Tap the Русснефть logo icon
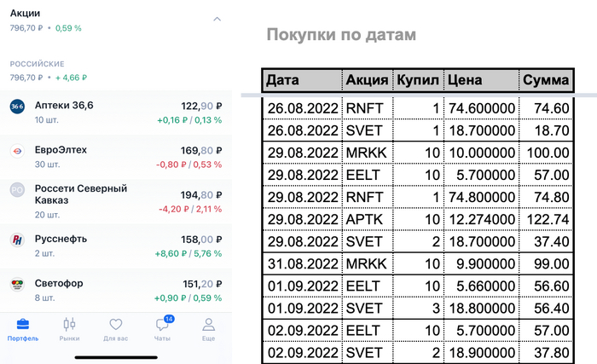 point(17,240)
